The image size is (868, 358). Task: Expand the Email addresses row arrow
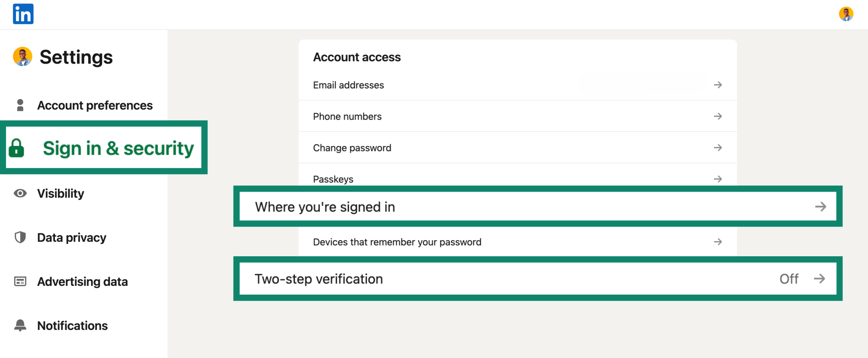718,85
